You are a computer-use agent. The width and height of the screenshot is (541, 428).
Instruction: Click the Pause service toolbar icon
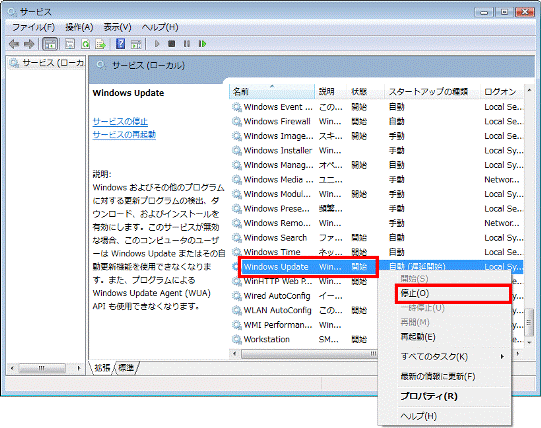187,44
